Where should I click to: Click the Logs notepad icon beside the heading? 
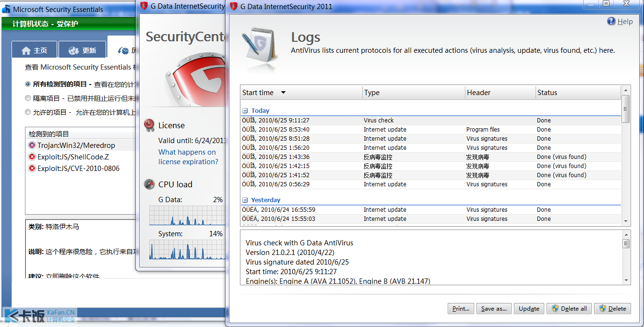261,47
